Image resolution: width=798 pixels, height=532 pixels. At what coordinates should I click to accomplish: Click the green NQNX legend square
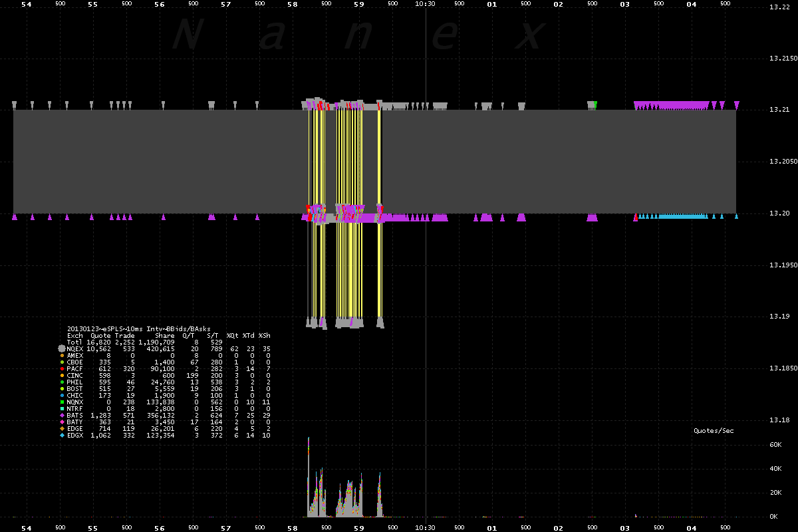[x=62, y=401]
